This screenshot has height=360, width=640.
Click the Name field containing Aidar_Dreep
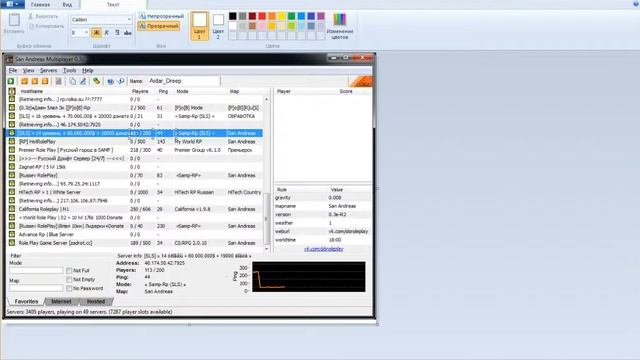point(183,81)
